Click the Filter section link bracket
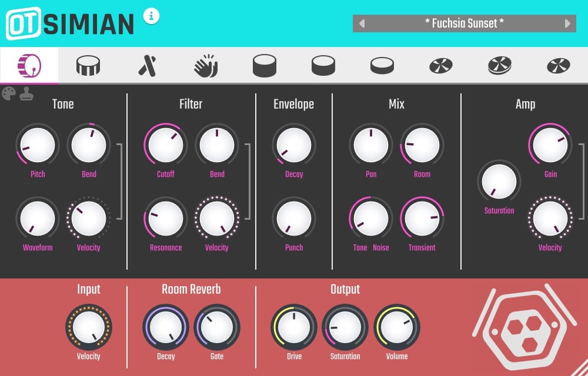The height and width of the screenshot is (376, 588). 248,182
